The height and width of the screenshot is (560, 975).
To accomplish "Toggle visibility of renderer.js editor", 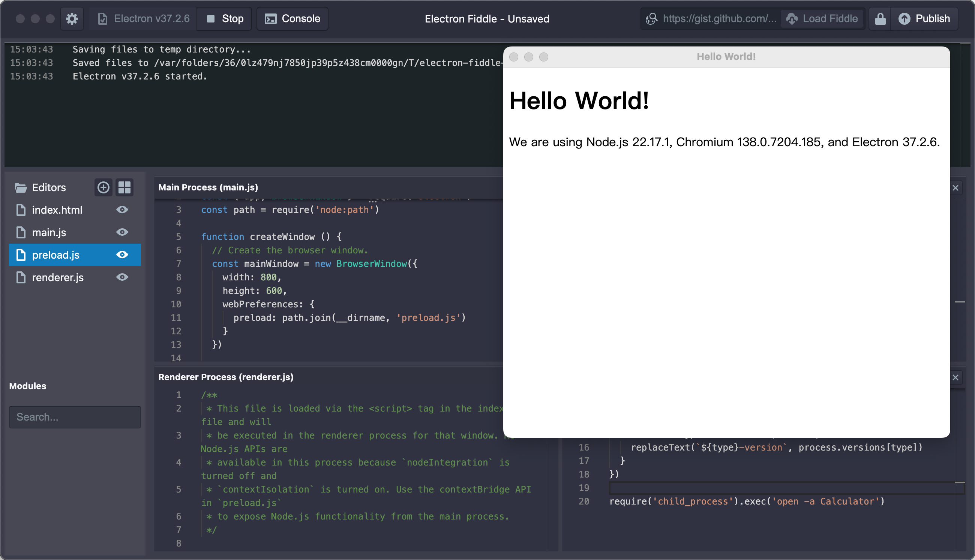I will click(122, 277).
